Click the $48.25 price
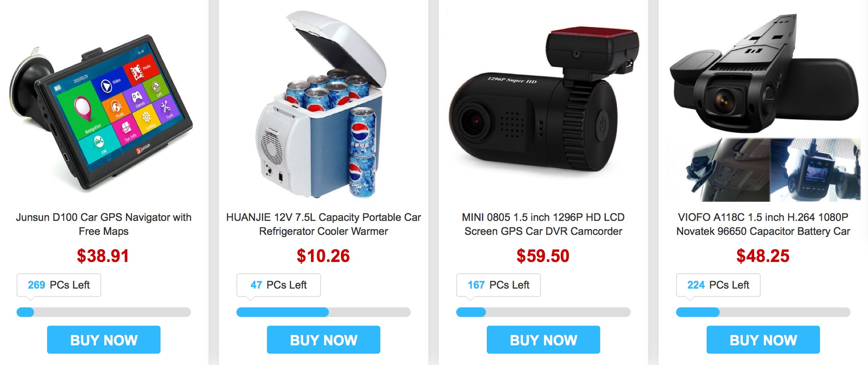This screenshot has height=365, width=868. pos(763,256)
